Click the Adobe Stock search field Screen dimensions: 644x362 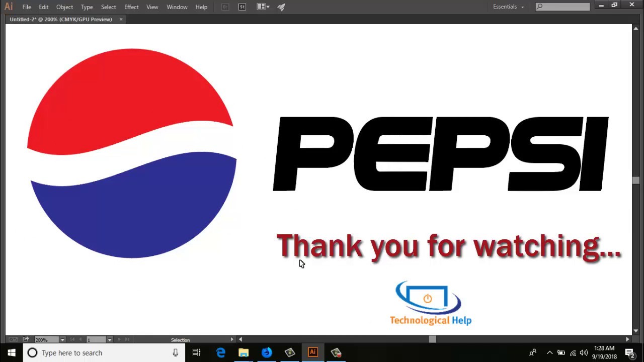(x=562, y=7)
